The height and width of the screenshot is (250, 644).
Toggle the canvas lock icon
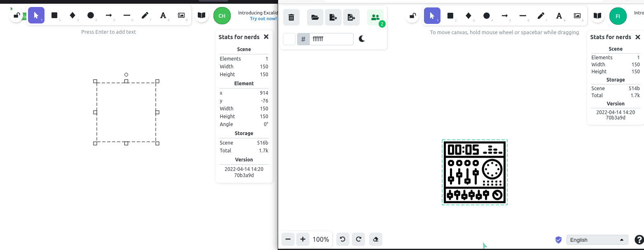[16, 14]
